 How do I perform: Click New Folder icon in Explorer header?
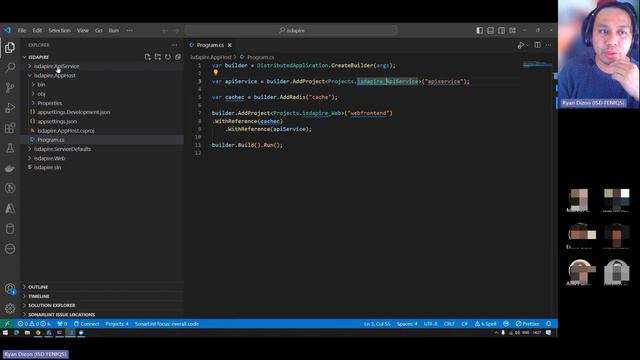pyautogui.click(x=158, y=57)
